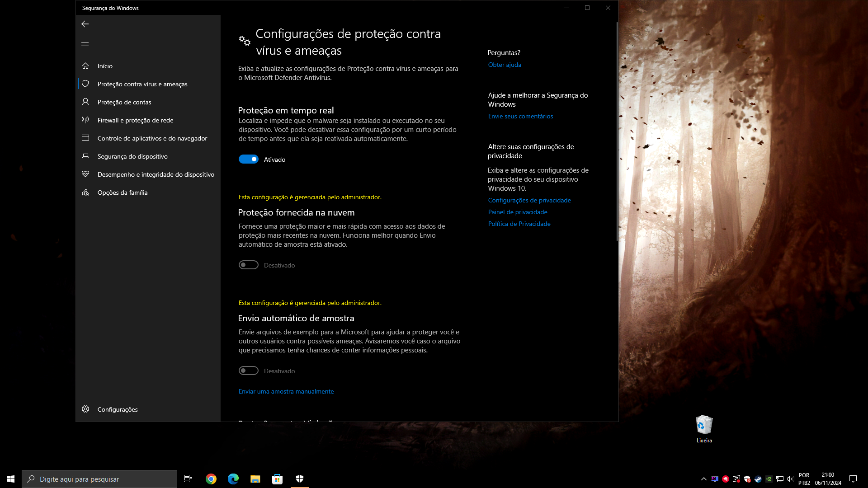Viewport: 868px width, 488px height.
Task: Open Microsoft Store from taskbar
Action: pos(278,479)
